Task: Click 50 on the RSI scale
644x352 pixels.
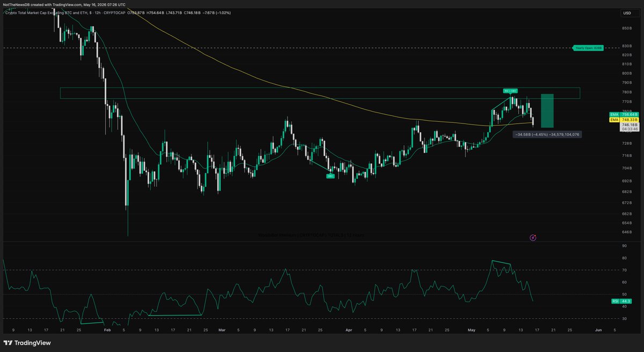Action: click(624, 295)
